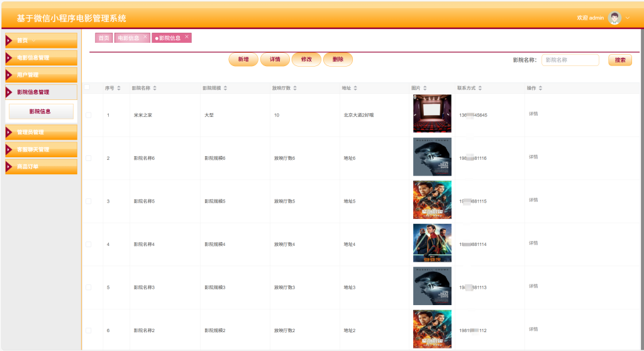Image resolution: width=644 pixels, height=351 pixels.
Task: Expand 用户管理 sidebar menu
Action: (x=41, y=75)
